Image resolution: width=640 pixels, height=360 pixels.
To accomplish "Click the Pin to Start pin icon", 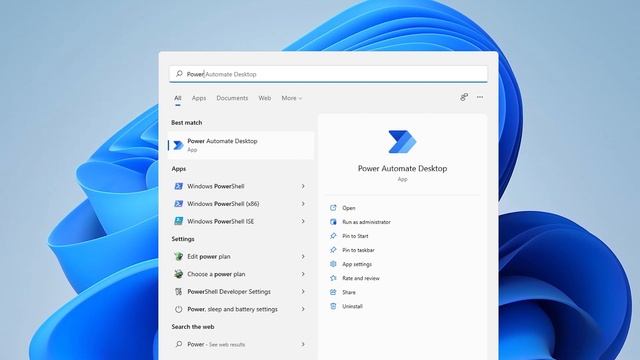I will 333,236.
